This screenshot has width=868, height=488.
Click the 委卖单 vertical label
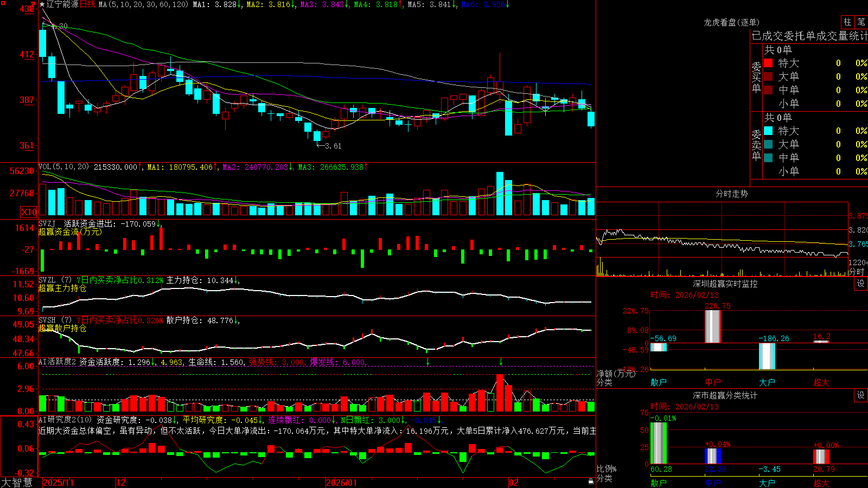pos(756,145)
